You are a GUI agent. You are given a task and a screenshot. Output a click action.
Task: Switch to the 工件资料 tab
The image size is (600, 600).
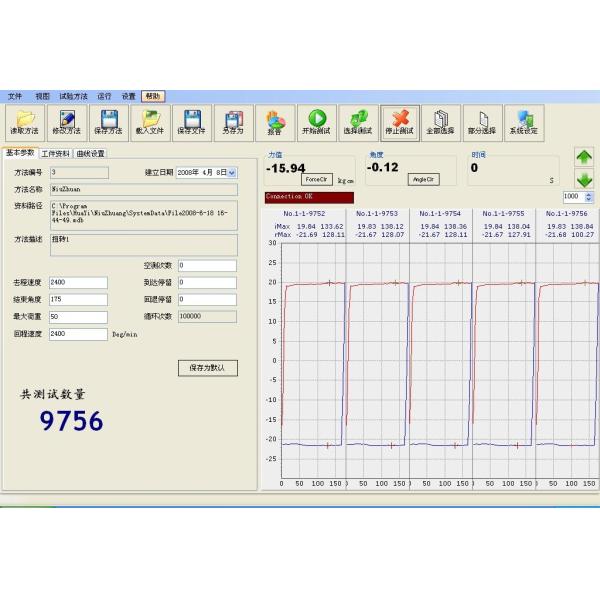[55, 153]
